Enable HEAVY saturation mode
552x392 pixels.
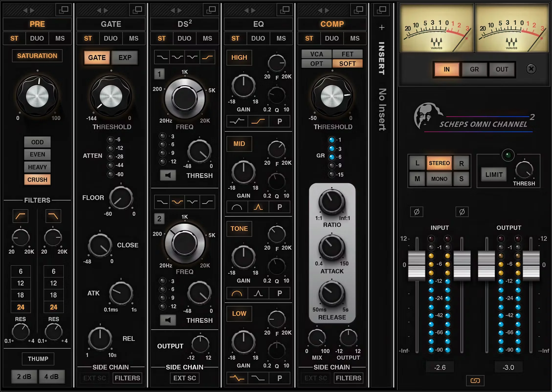(x=37, y=167)
